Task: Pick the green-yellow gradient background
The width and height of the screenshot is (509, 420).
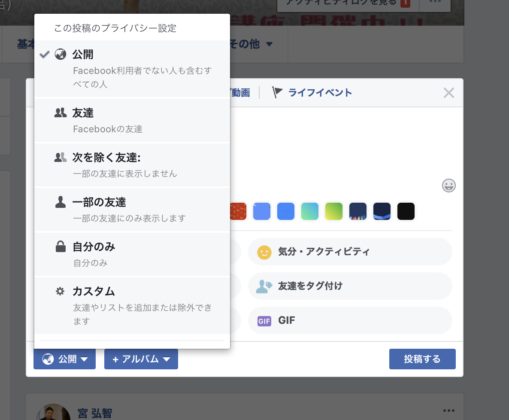Action: pyautogui.click(x=334, y=211)
